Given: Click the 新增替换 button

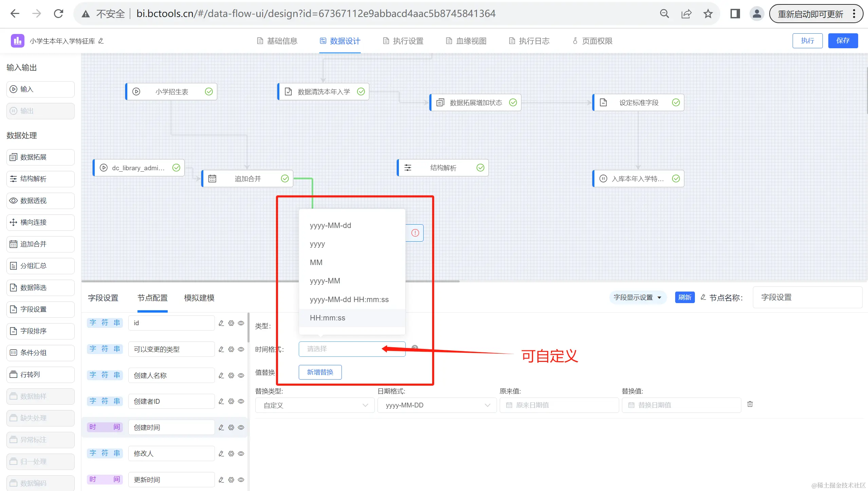Looking at the screenshot, I should click(320, 372).
